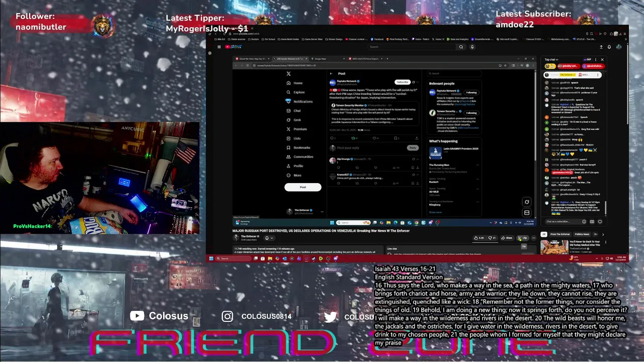Repost the Faytuks Network tweet
644x362 pixels.
tap(354, 138)
